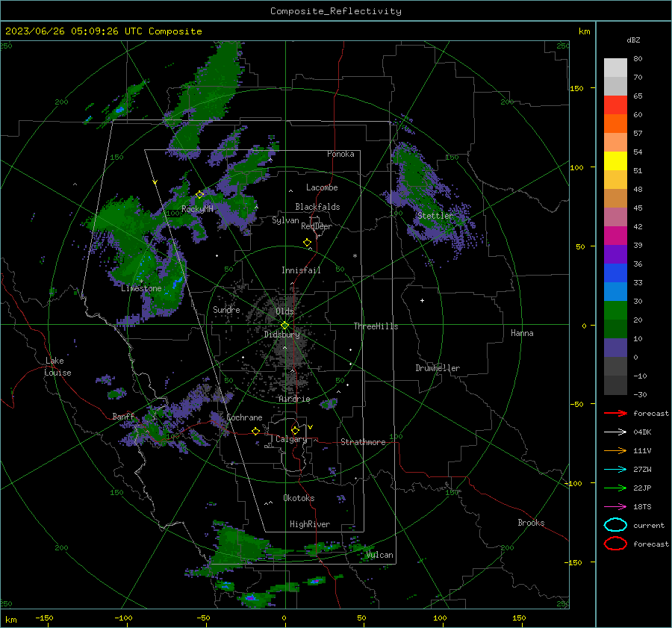Click the white plus marker west of Hanna
This screenshot has width=672, height=628.
point(422,300)
